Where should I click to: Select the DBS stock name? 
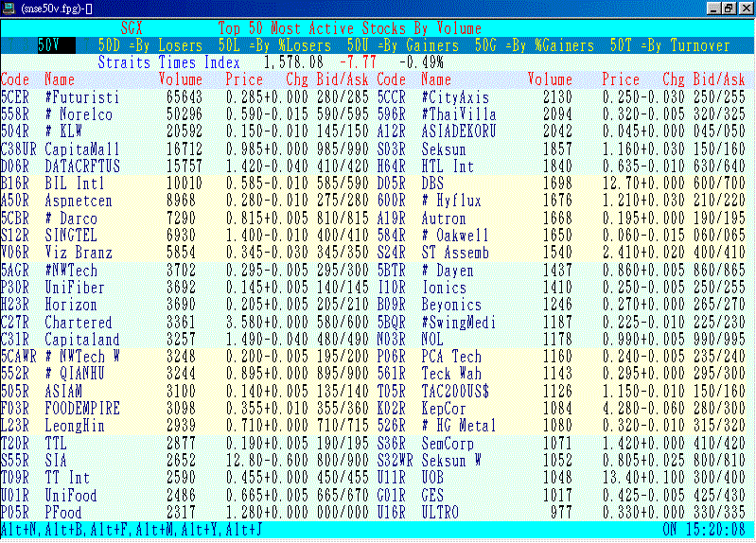432,184
